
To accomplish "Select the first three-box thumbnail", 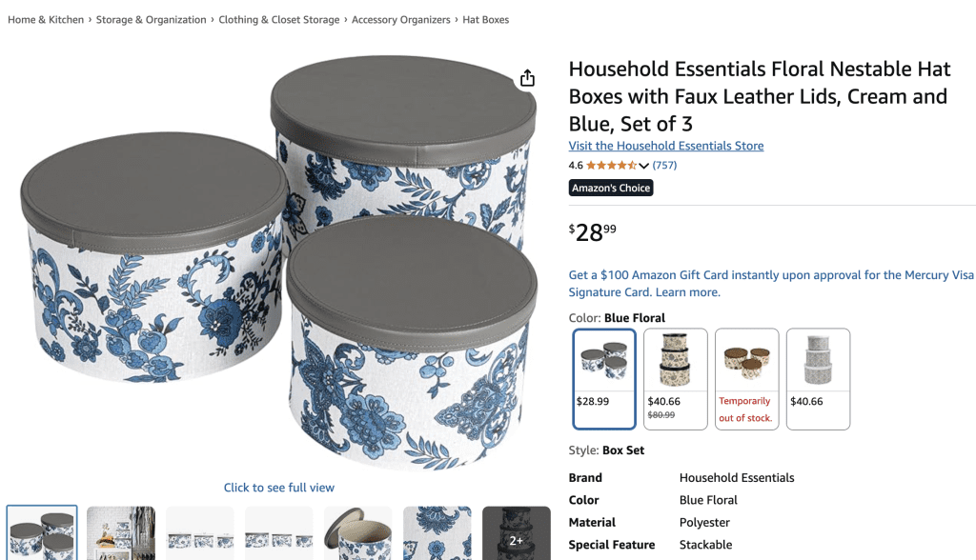I will [x=42, y=533].
